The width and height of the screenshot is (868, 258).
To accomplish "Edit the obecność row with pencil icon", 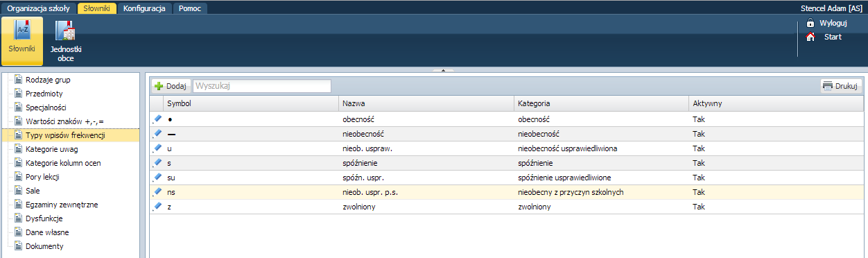I will click(x=157, y=119).
